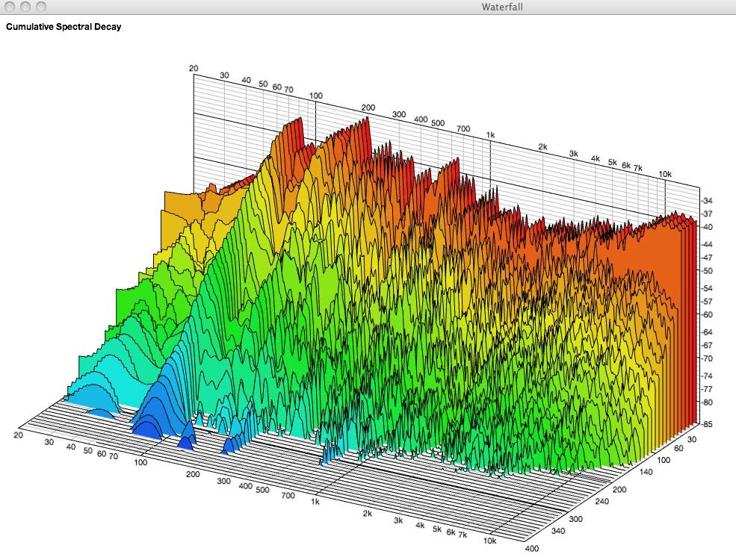Click the -50 label on the level axis
736x560 pixels.
pos(707,270)
